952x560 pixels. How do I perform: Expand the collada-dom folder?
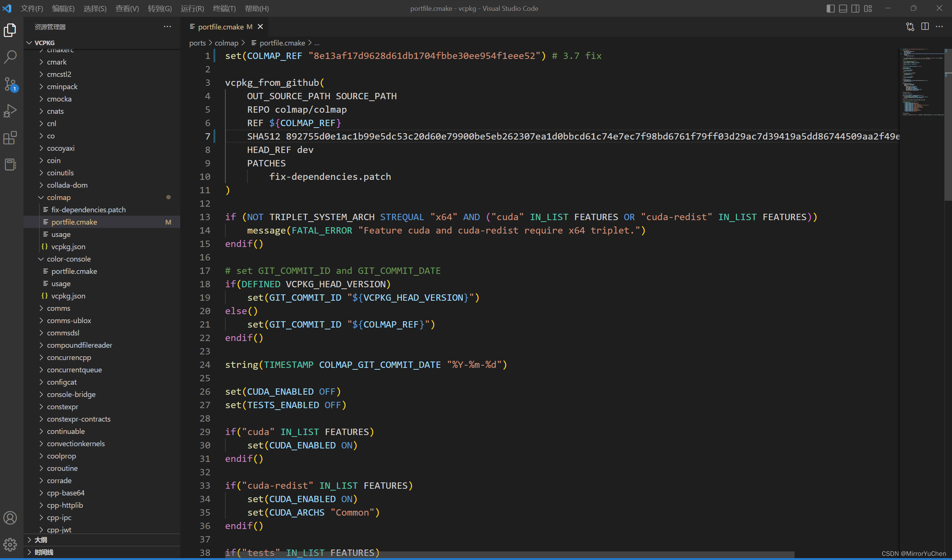[67, 185]
